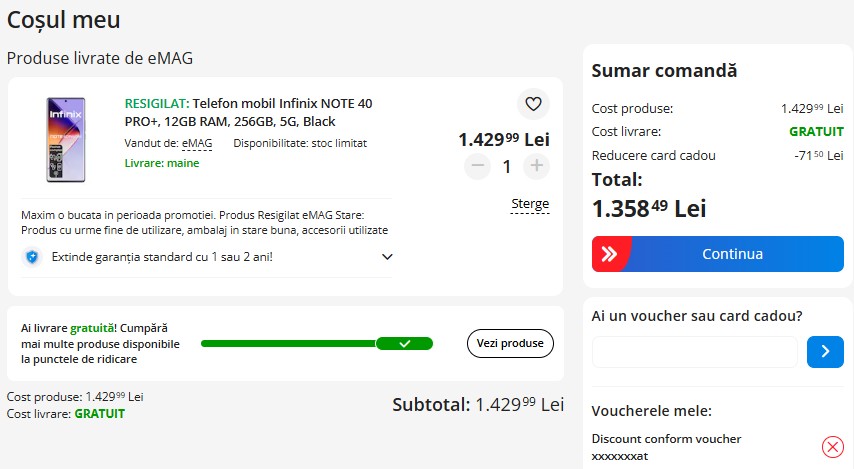Open the Infinix NOTE 40 PRO+ product thumbnail

(x=66, y=139)
